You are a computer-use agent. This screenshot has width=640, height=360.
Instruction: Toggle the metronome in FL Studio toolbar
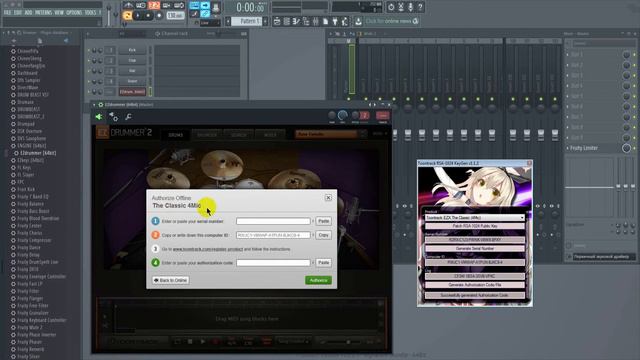pos(128,5)
